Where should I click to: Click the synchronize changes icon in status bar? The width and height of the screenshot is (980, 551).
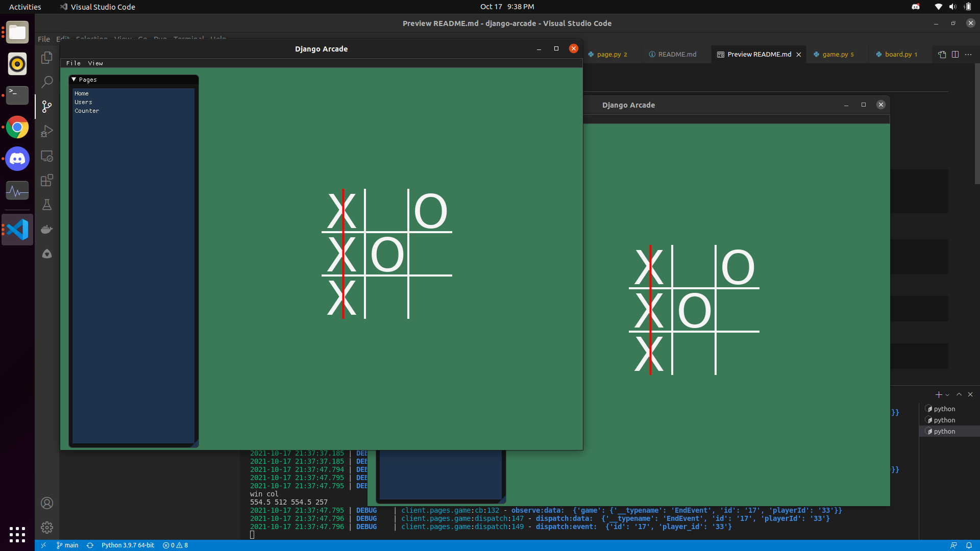(x=90, y=545)
